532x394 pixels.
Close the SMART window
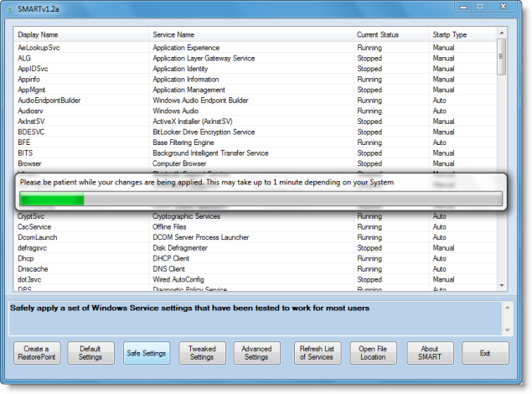(x=504, y=7)
